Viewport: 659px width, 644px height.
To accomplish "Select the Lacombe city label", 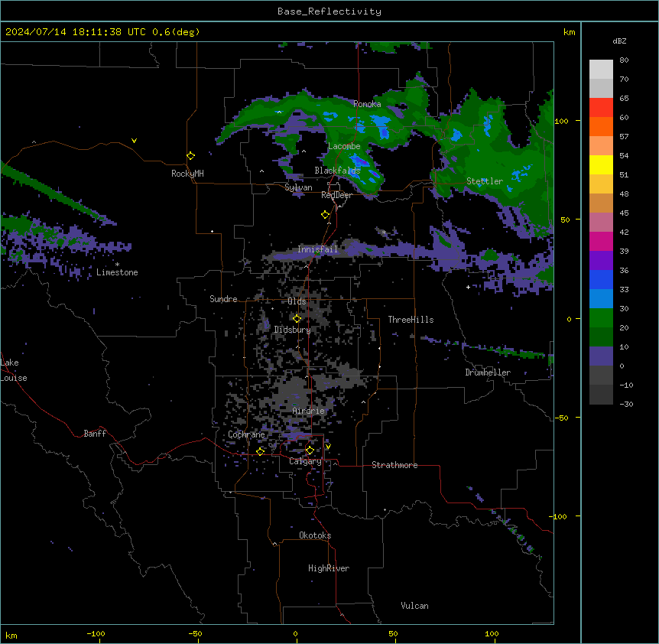I will click(344, 146).
